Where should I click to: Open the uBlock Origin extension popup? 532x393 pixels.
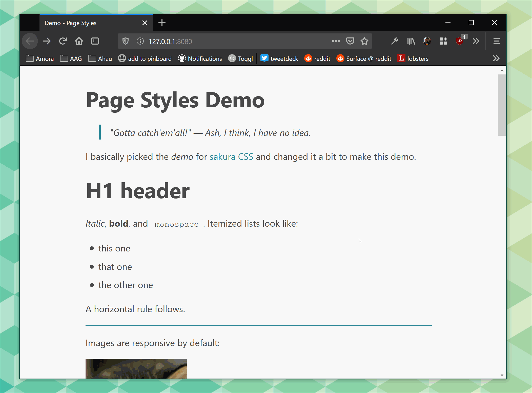460,41
